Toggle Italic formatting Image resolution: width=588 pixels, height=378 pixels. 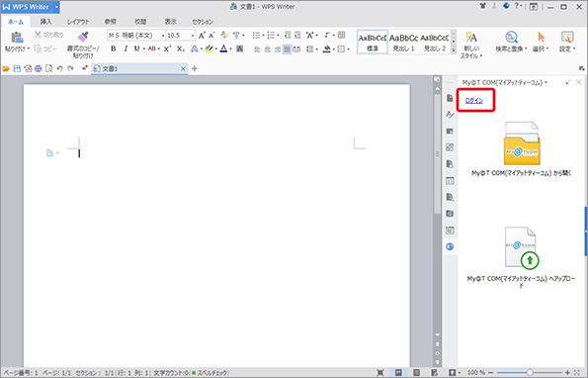(126, 48)
